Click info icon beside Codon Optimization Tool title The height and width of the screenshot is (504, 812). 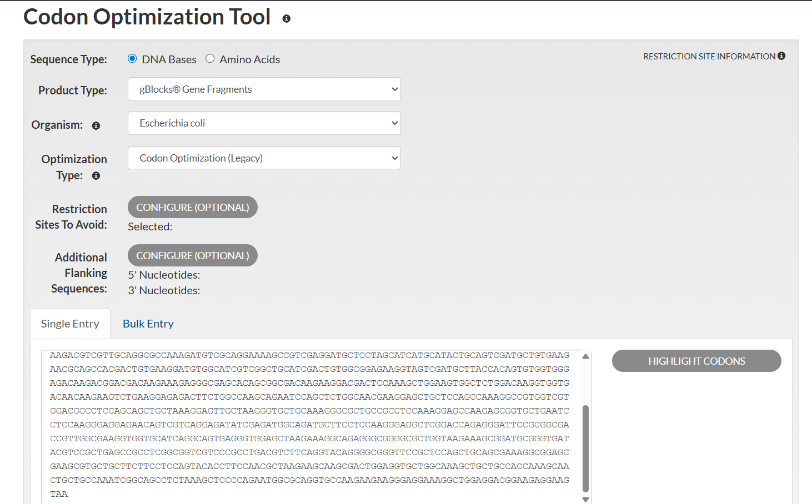287,19
